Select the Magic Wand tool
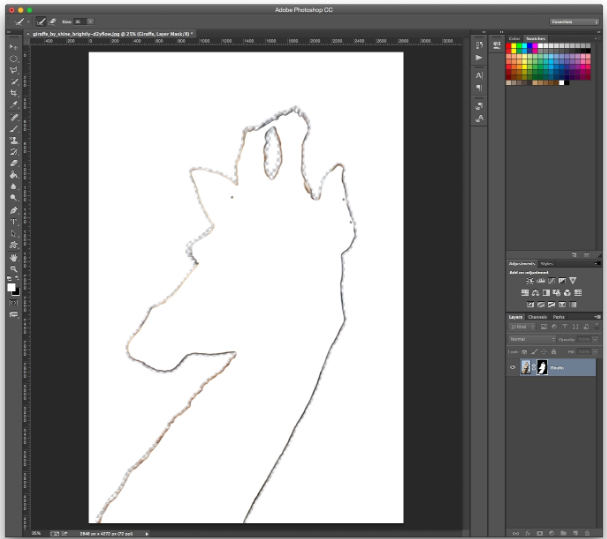The height and width of the screenshot is (539, 607). (14, 82)
